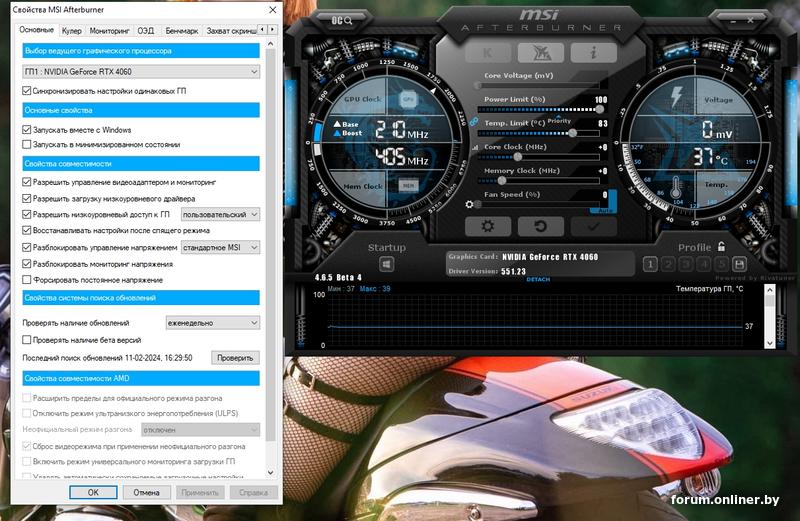Select profile slot 3
The image size is (800, 521).
pos(686,264)
